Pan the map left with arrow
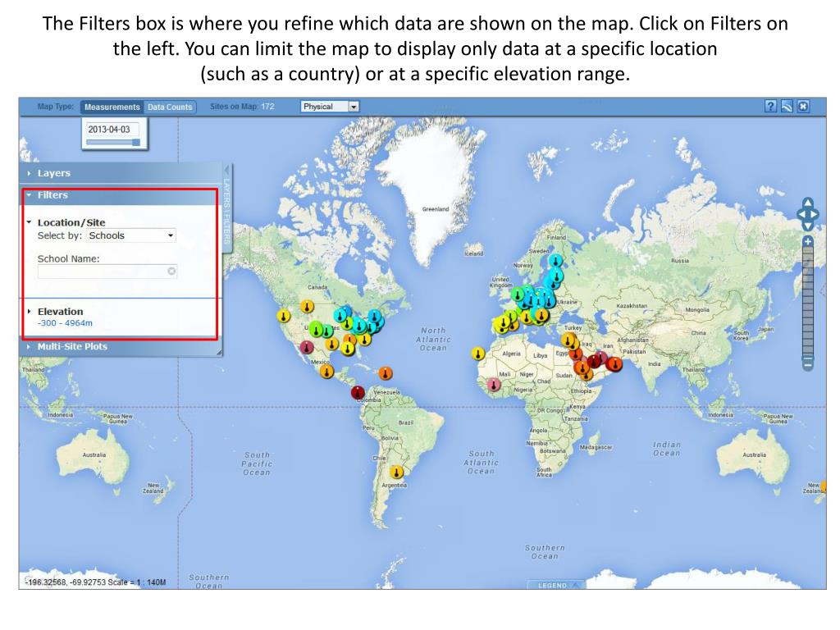Viewport: 840px width, 630px height. pos(801,214)
